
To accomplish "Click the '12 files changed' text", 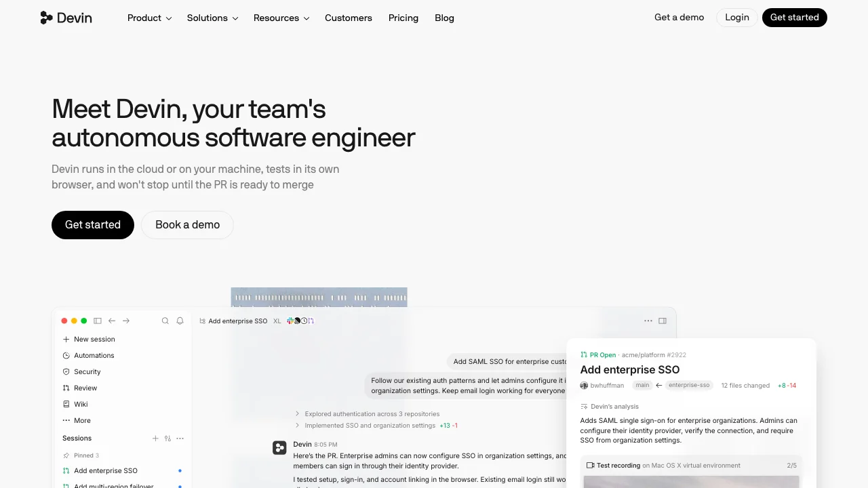I will coord(745,386).
